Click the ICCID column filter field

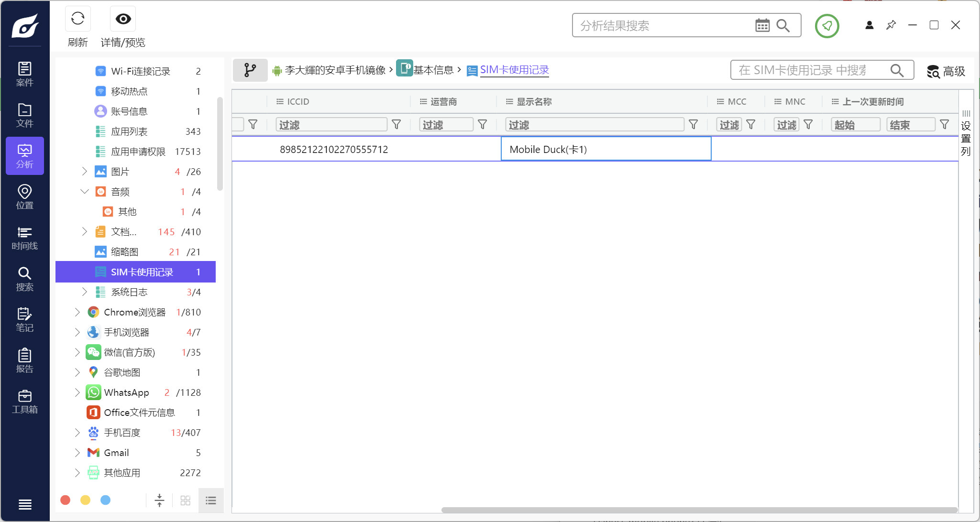(x=331, y=125)
